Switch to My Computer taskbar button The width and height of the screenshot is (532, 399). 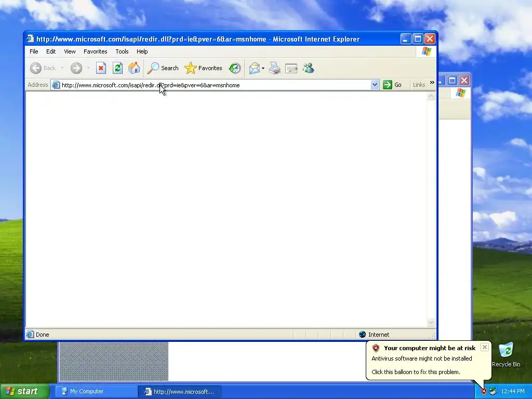coord(96,392)
